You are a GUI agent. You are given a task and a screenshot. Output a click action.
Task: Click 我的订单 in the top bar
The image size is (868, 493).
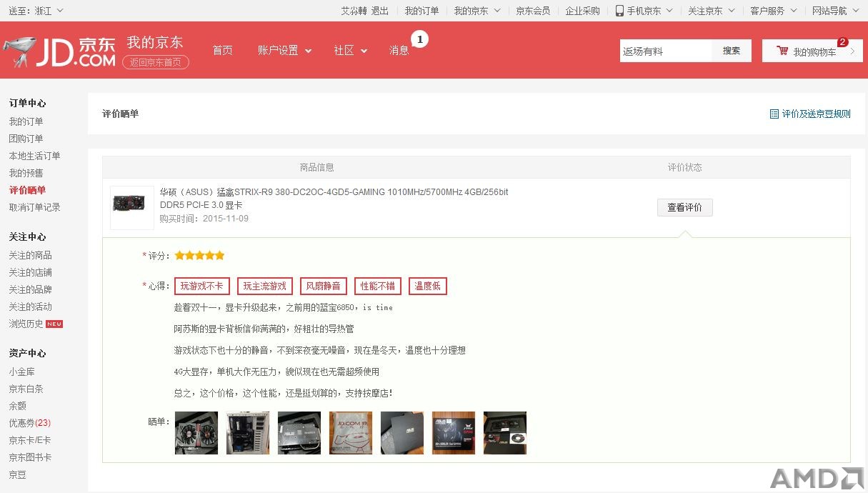coord(421,11)
